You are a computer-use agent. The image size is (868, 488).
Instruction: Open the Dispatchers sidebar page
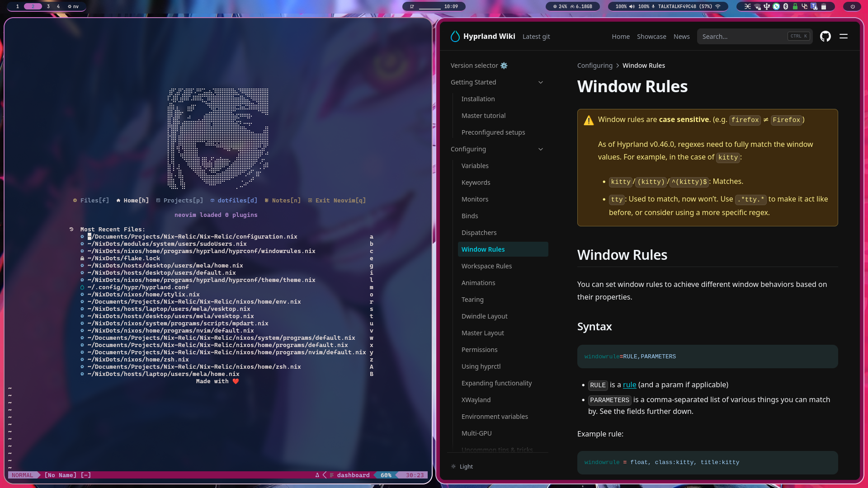[x=479, y=233]
